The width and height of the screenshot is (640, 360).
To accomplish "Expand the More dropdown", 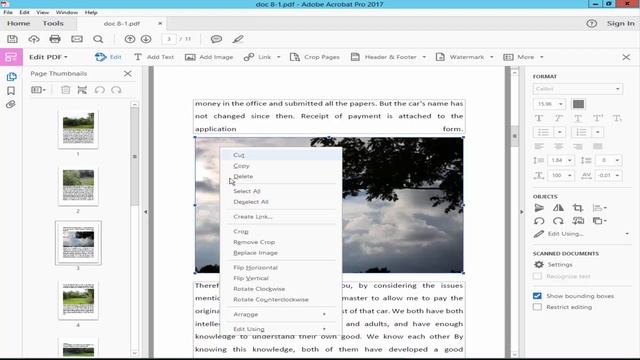I will click(542, 57).
